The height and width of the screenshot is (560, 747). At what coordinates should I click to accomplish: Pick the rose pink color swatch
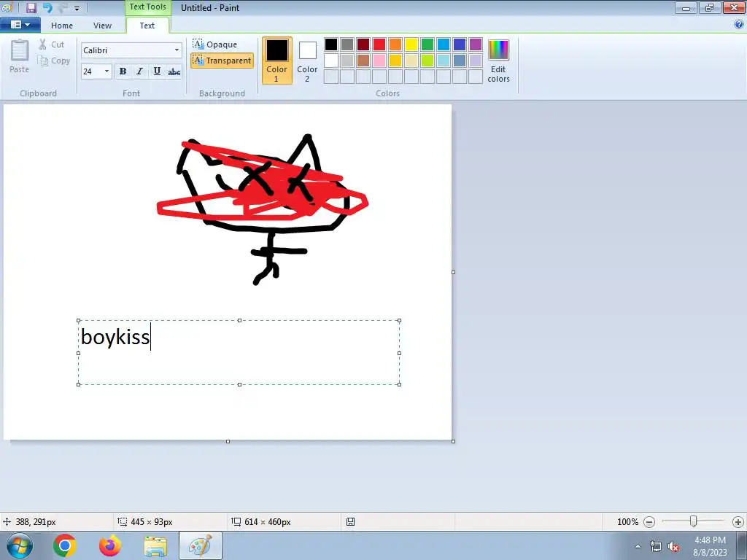tap(379, 61)
